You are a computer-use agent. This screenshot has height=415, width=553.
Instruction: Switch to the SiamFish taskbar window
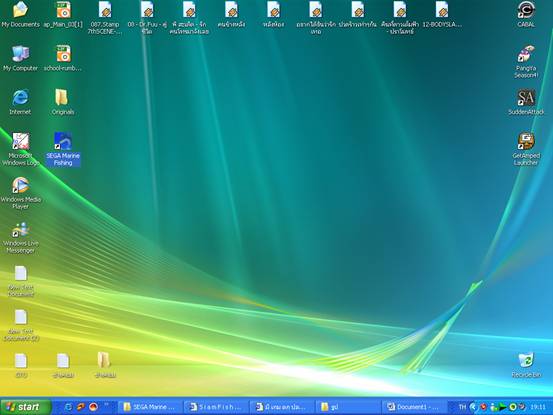click(216, 407)
